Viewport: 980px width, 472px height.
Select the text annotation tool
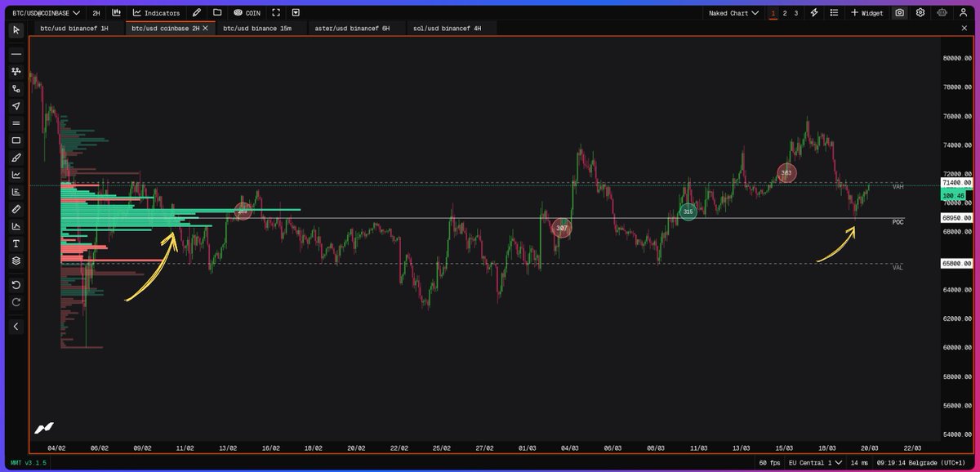pos(16,243)
